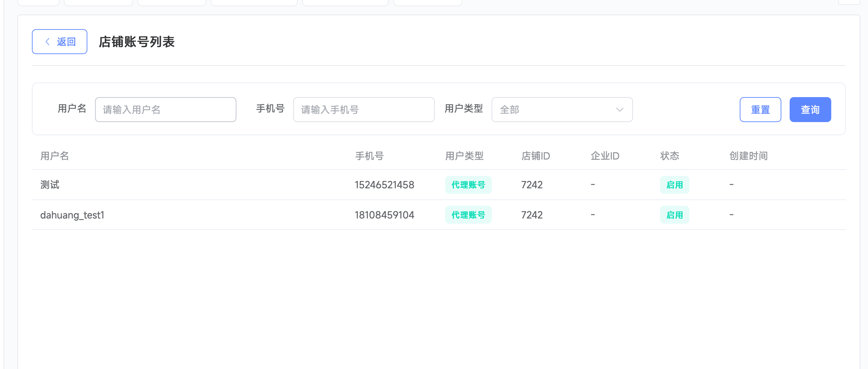The image size is (868, 369).
Task: Select 代理账号 tag in dahuang_test1 row
Action: 468,215
